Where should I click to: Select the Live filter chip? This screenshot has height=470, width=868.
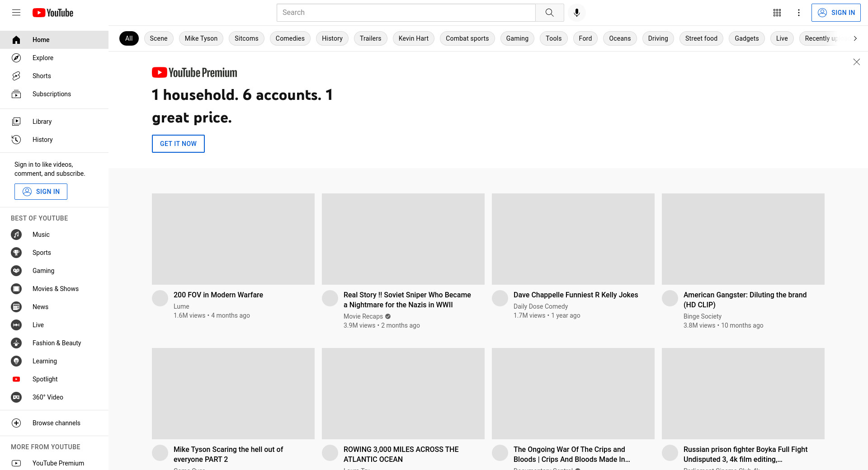(x=782, y=38)
